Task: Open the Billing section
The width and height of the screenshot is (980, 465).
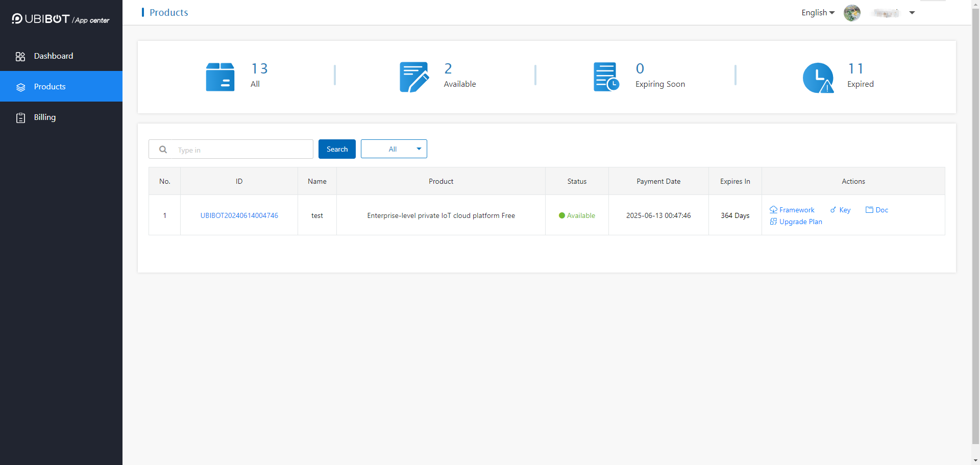Action: click(x=61, y=117)
